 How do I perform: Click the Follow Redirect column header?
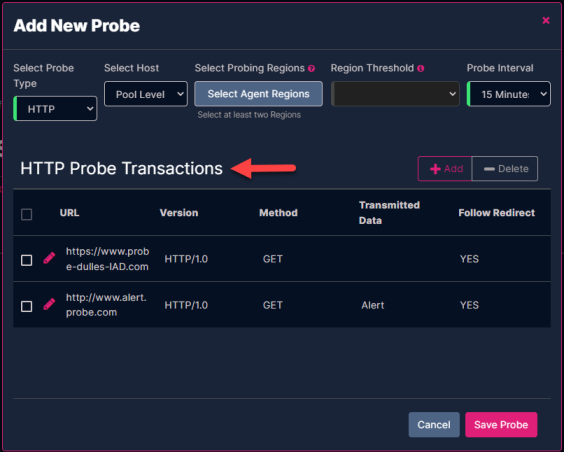pyautogui.click(x=496, y=213)
